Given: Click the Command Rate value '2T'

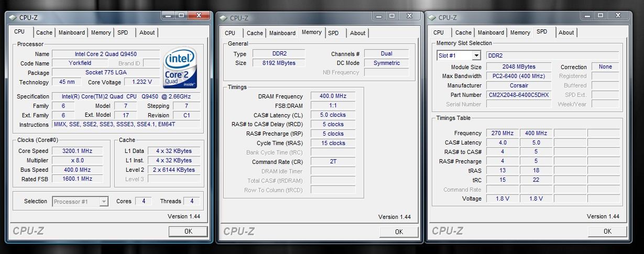Looking at the screenshot, I should click(333, 162).
